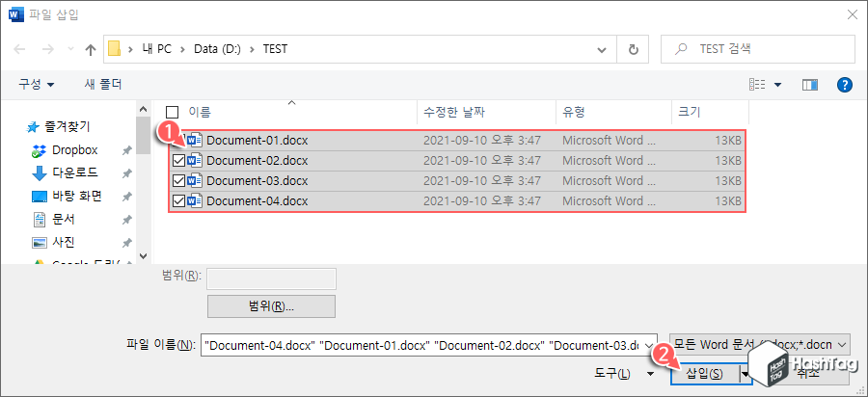Open Dropbox in the navigation pane
Viewport: 868px width, 397px height.
(74, 150)
